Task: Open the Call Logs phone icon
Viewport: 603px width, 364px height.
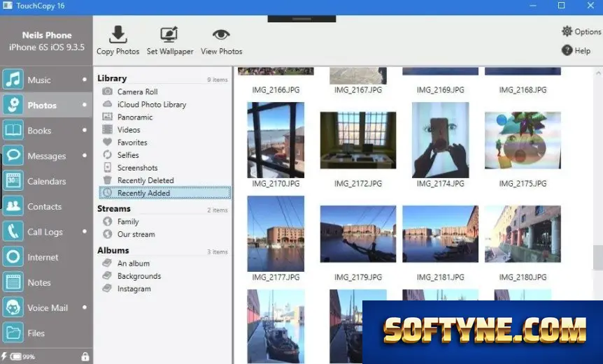Action: (x=13, y=231)
